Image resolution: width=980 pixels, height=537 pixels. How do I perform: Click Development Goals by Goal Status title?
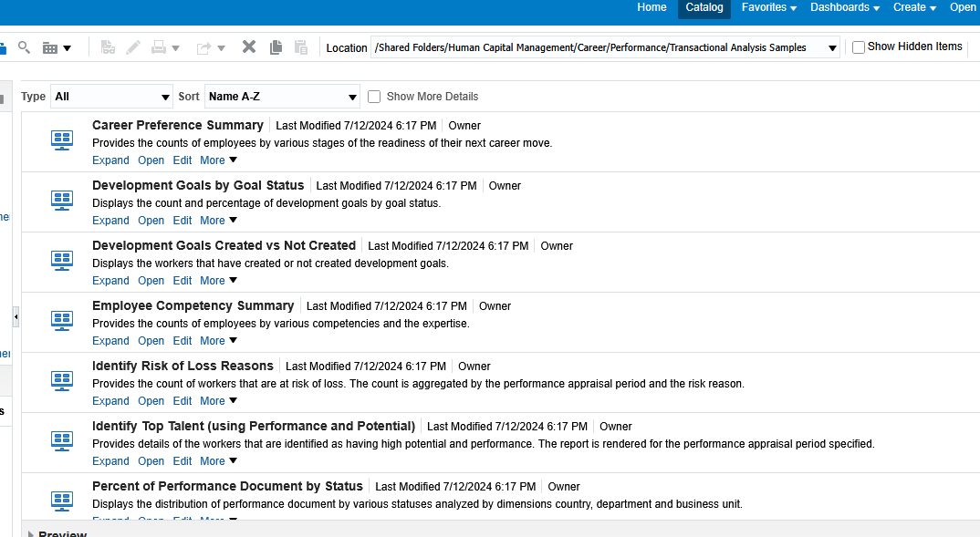pos(198,185)
